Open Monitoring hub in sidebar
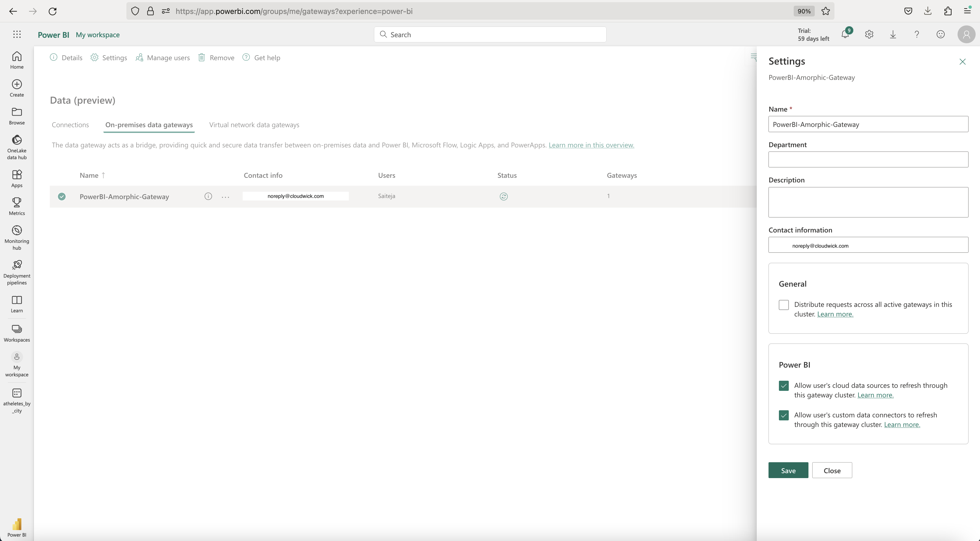The width and height of the screenshot is (980, 541). click(x=17, y=238)
